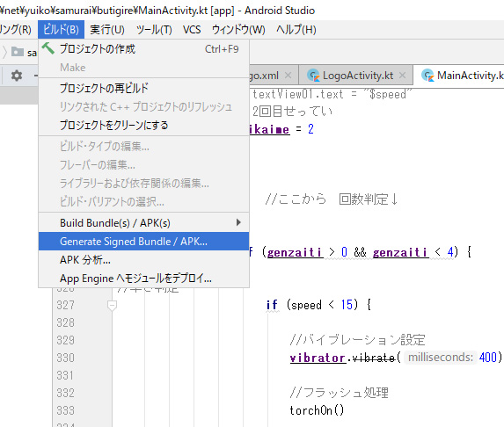Screen dimensions: 504x427
Task: Click line number 333 in gutter
Action: 66,410
